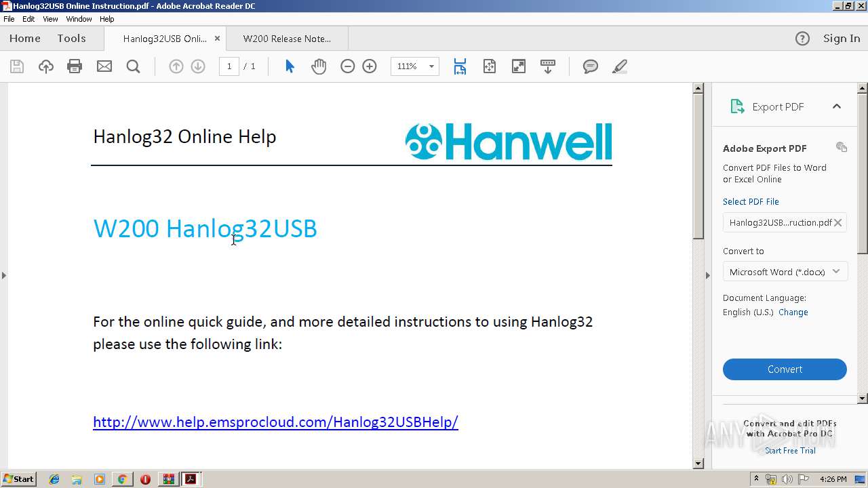Click Adobe Acrobat taskbar button

click(191, 479)
